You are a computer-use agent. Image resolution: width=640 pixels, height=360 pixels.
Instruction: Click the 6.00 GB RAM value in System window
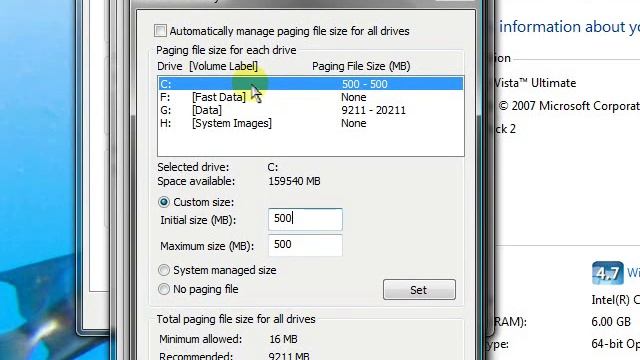point(611,322)
